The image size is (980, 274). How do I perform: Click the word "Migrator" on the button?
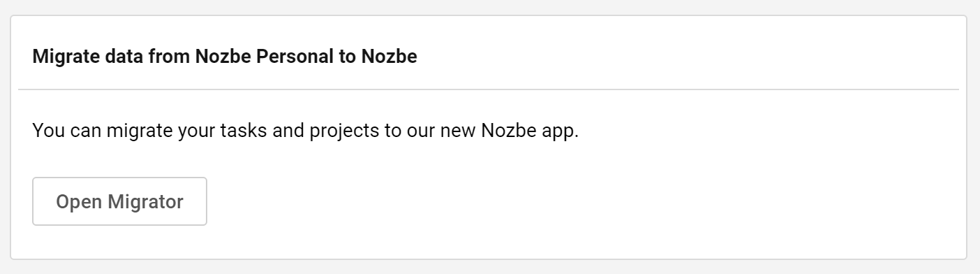point(146,202)
